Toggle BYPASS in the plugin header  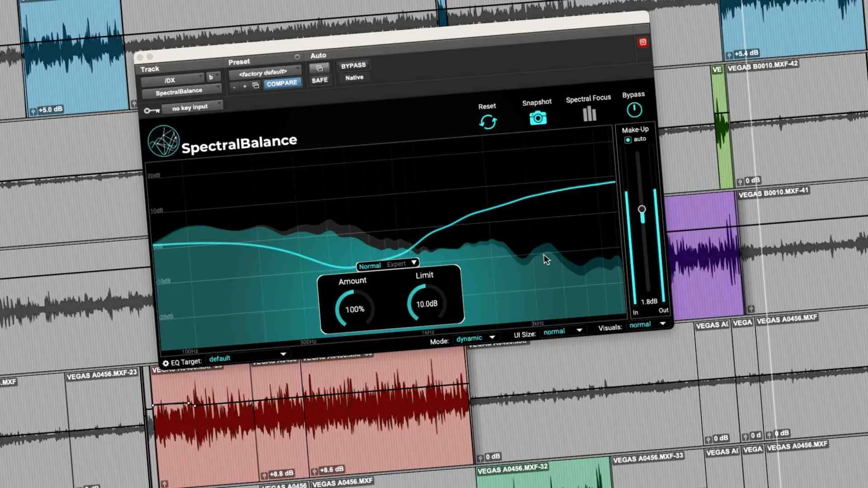353,65
